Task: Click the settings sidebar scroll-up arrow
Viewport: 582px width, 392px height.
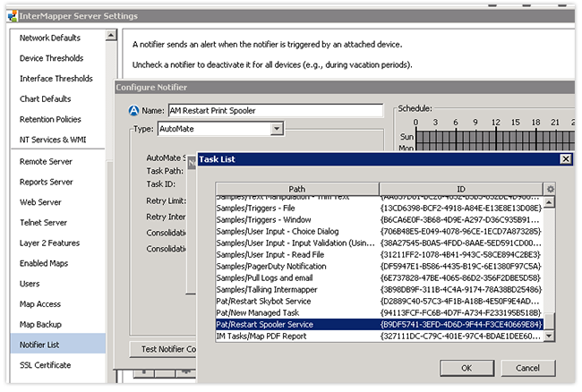Action: 111,35
